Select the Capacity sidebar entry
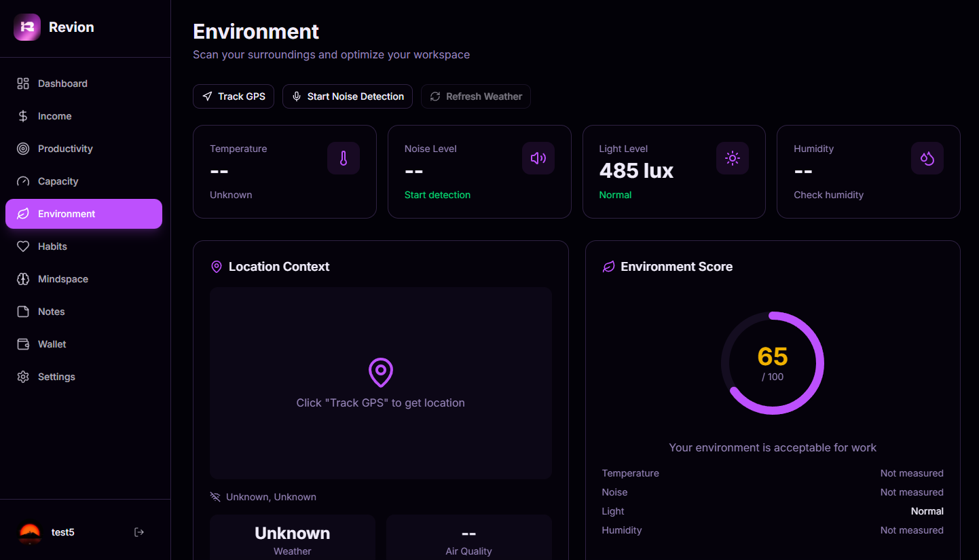This screenshot has height=560, width=979. [58, 181]
